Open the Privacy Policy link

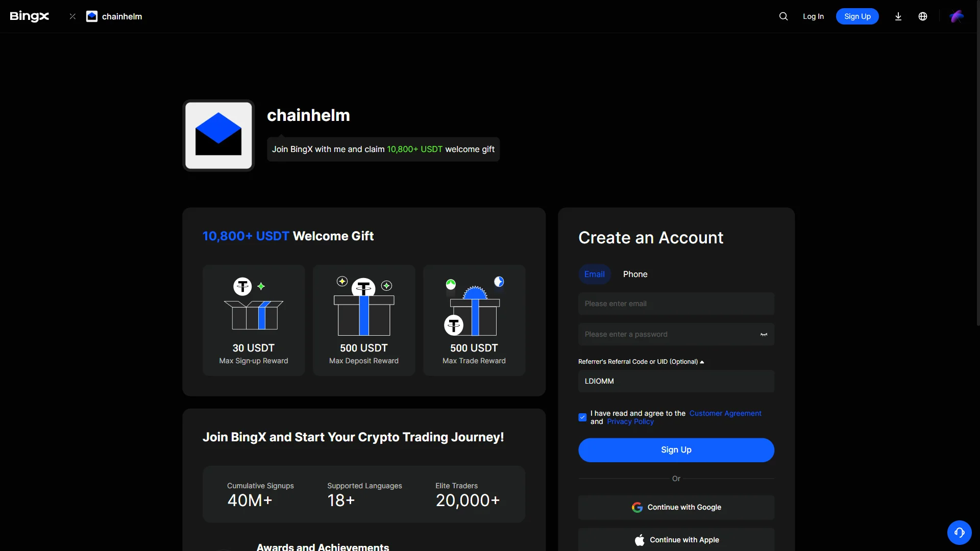(x=630, y=421)
